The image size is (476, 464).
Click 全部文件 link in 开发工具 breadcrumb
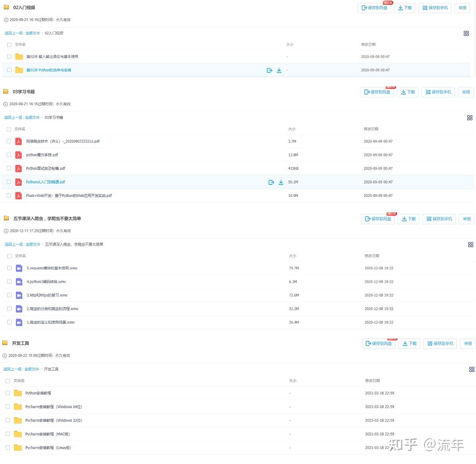(32, 369)
